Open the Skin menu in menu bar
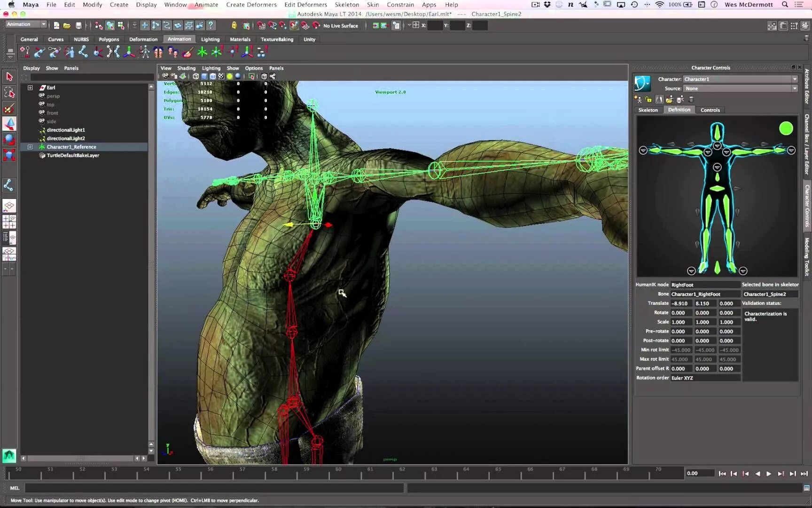Viewport: 812px width, 508px height. tap(373, 5)
